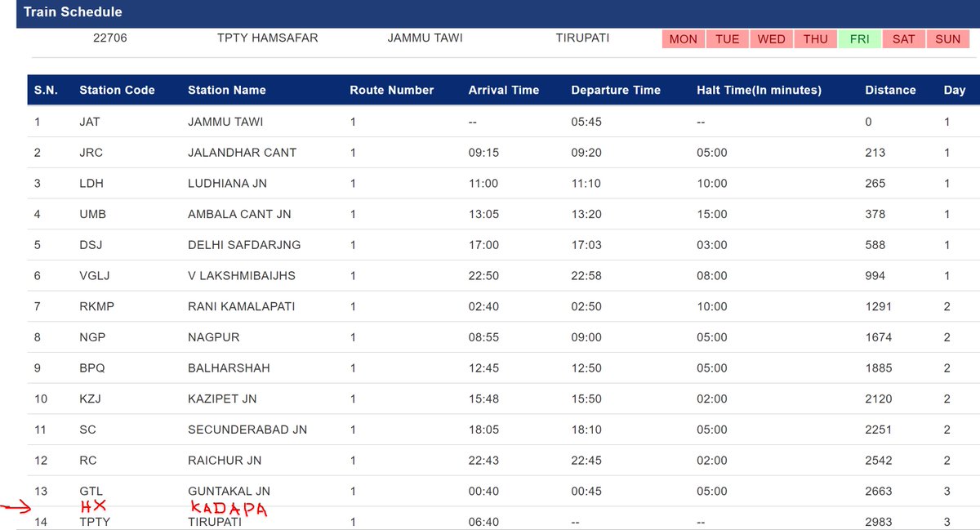Click SECUNDERABAD JN station name

click(x=247, y=430)
